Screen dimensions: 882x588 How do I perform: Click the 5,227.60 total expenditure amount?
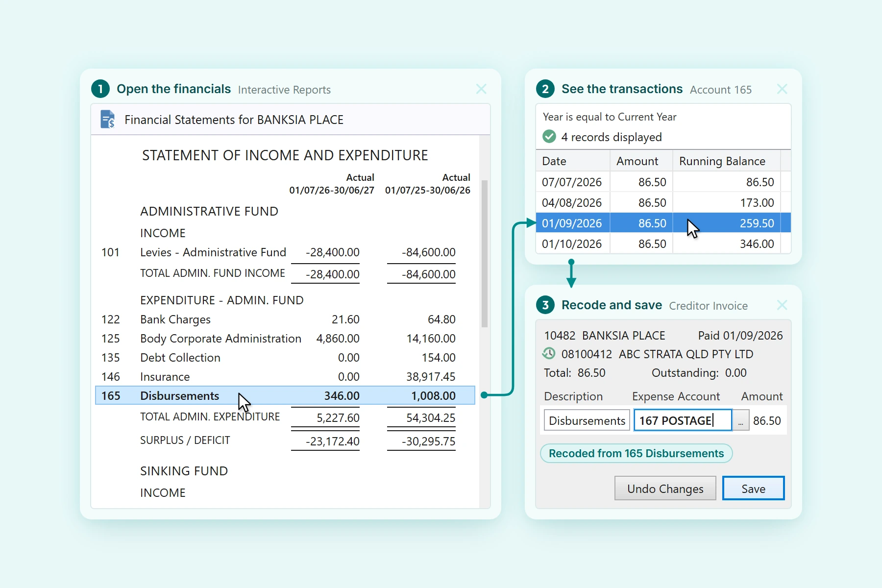tap(338, 417)
